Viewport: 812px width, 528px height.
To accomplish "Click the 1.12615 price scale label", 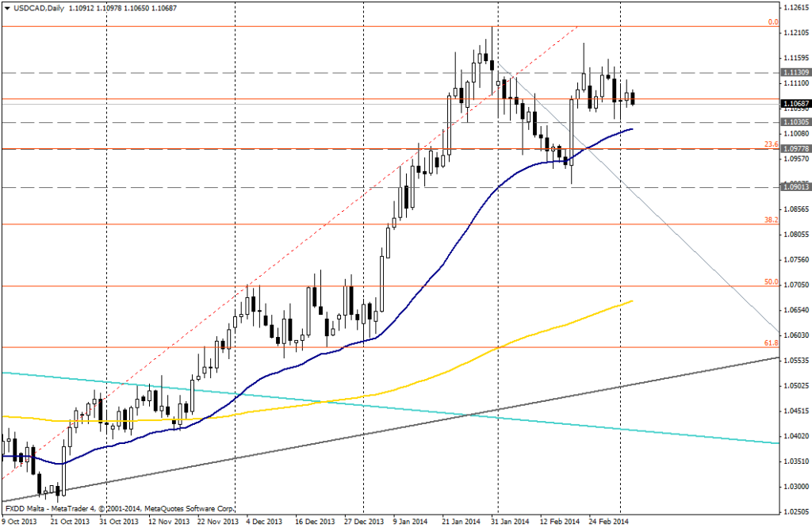I will (795, 7).
